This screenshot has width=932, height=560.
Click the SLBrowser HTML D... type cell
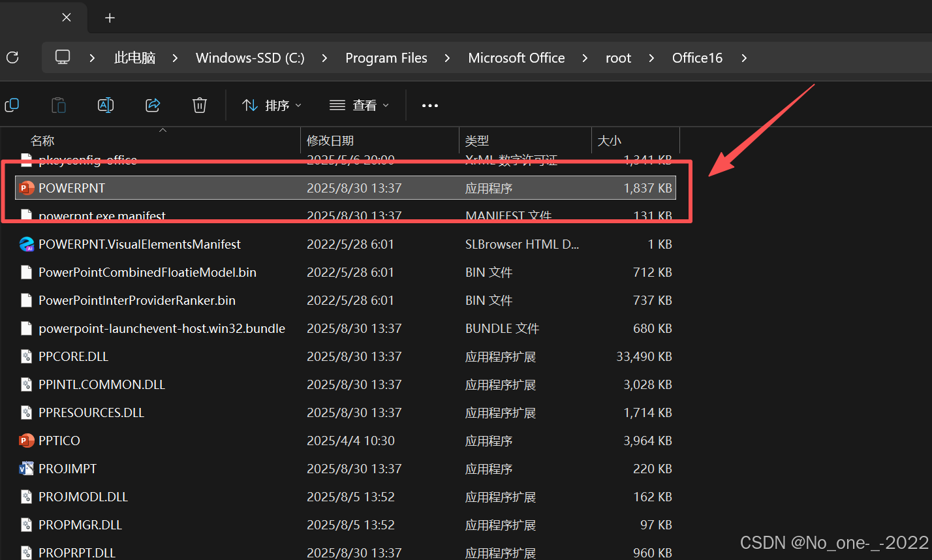coord(522,244)
